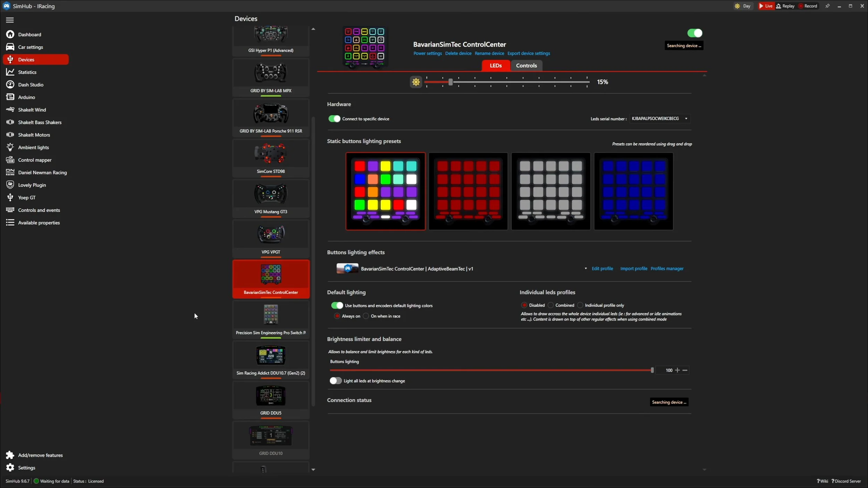Click Delete device link
This screenshot has height=488, width=868.
coord(458,53)
